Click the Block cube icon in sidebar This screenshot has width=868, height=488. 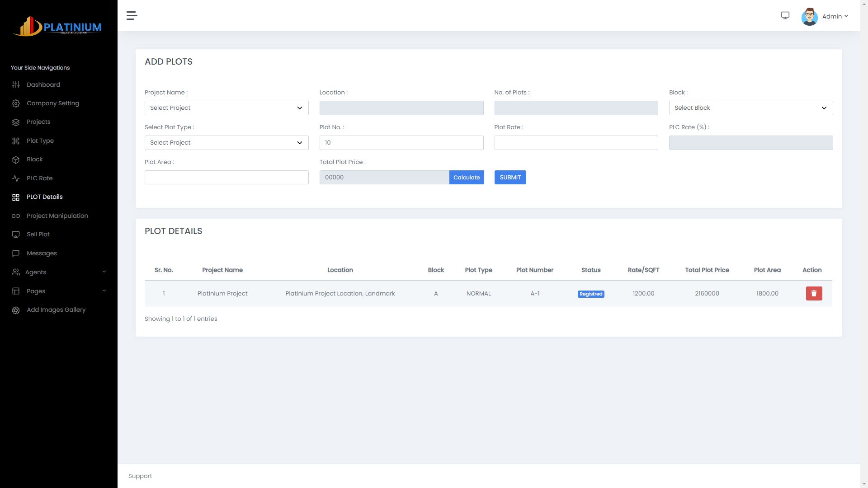(16, 160)
